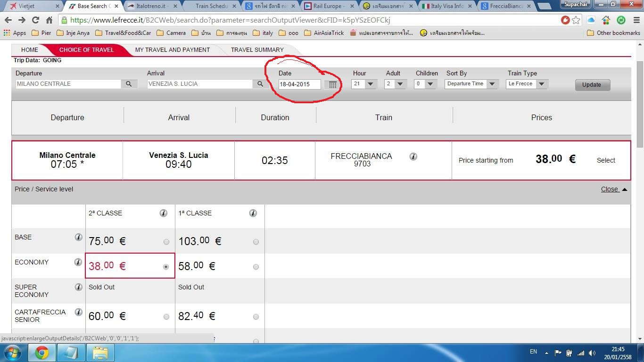Open the MY TRAVEL AND PAYMENT tab

(x=173, y=50)
